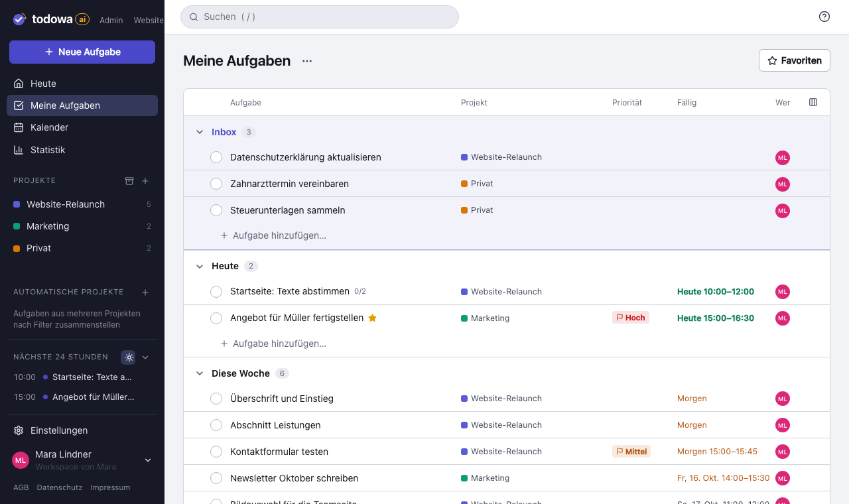Check off Zahnarzttermin vereinbaren
849x504 pixels.
tap(216, 184)
